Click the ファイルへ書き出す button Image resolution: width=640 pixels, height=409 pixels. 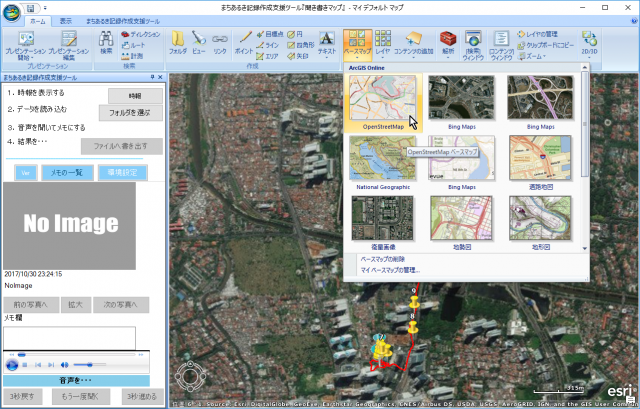122,146
